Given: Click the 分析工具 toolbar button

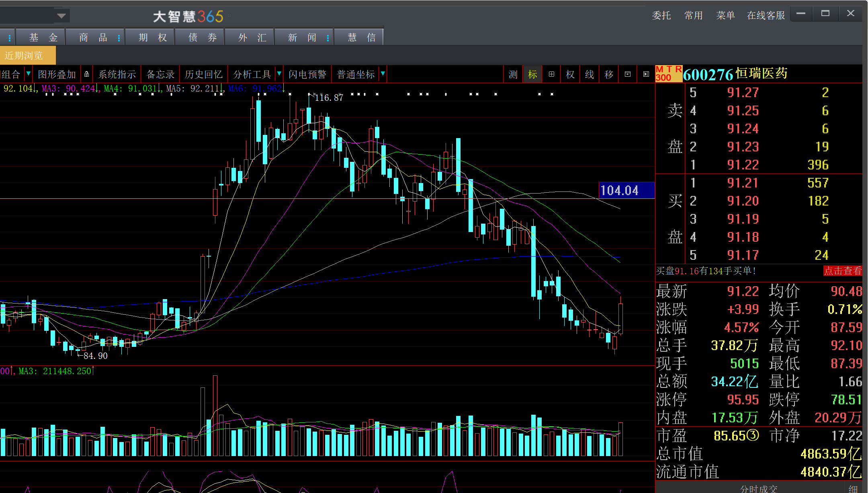Looking at the screenshot, I should pos(252,74).
